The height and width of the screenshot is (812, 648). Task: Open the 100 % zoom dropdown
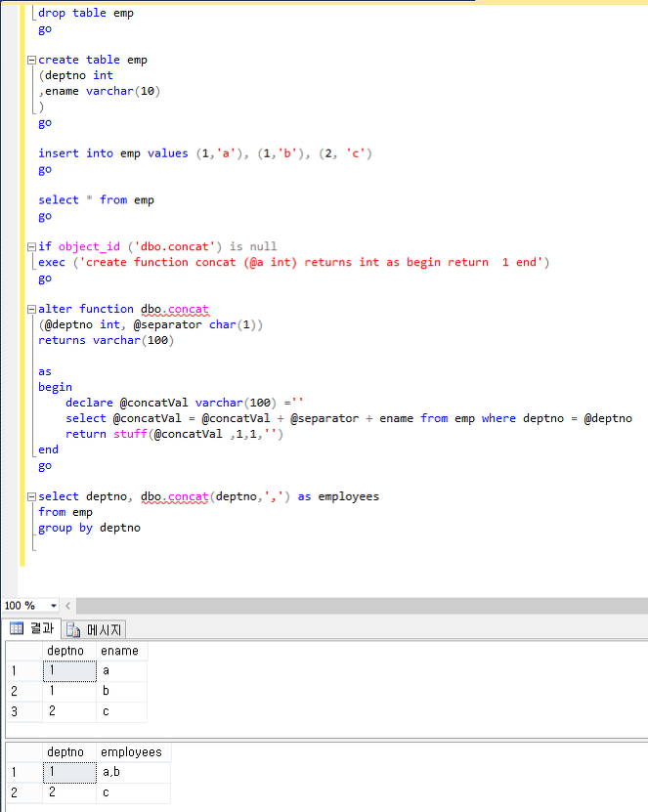(54, 606)
